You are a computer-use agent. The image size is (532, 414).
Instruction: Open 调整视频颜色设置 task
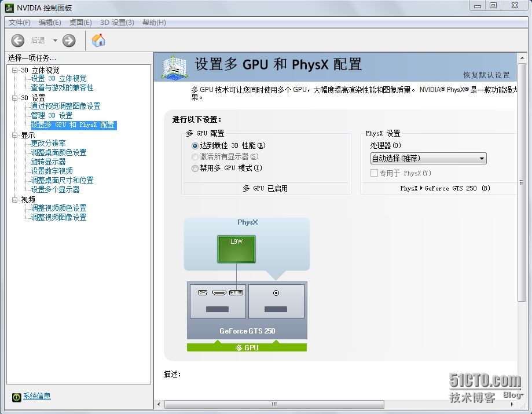click(58, 208)
